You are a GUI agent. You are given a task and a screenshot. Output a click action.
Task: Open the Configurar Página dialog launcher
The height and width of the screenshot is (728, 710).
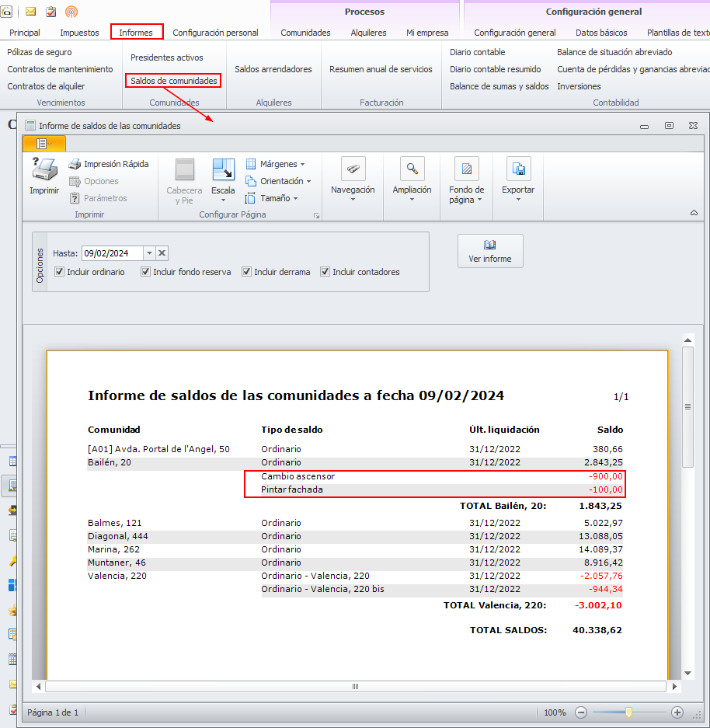point(316,215)
